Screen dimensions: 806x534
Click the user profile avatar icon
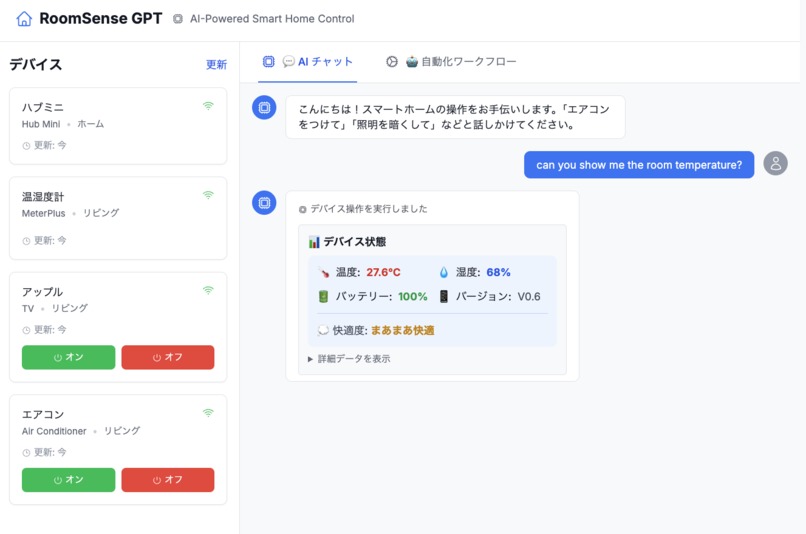tap(776, 163)
